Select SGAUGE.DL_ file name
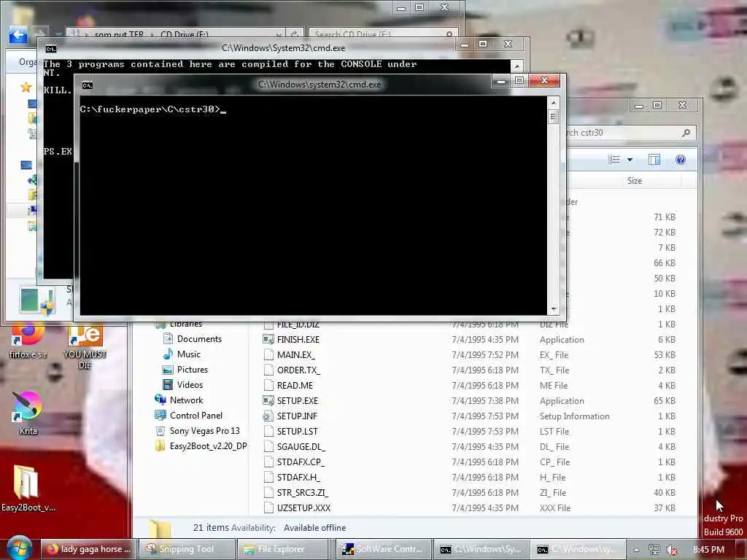The width and height of the screenshot is (747, 560). pyautogui.click(x=301, y=447)
